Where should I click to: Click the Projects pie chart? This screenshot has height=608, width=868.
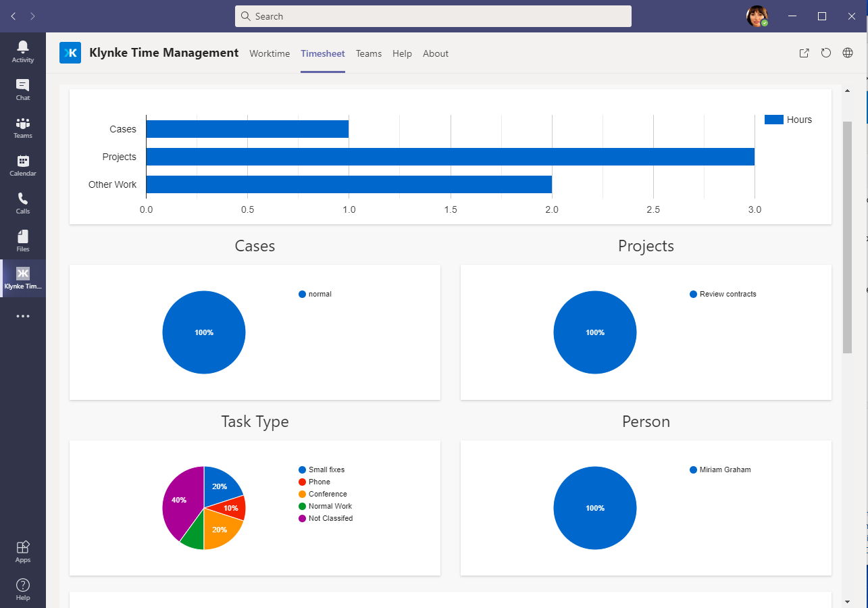(x=595, y=332)
